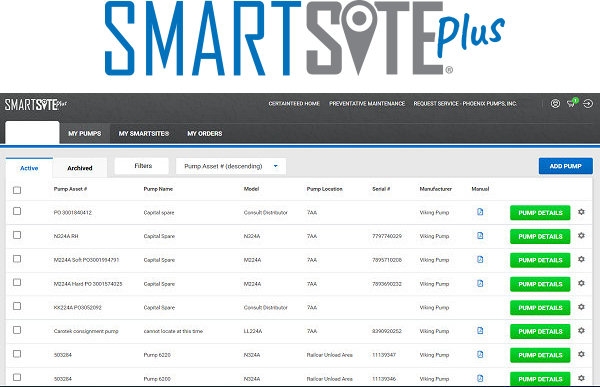Switch to the MY PUMPS tab
Image resolution: width=600 pixels, height=387 pixels.
coord(85,133)
